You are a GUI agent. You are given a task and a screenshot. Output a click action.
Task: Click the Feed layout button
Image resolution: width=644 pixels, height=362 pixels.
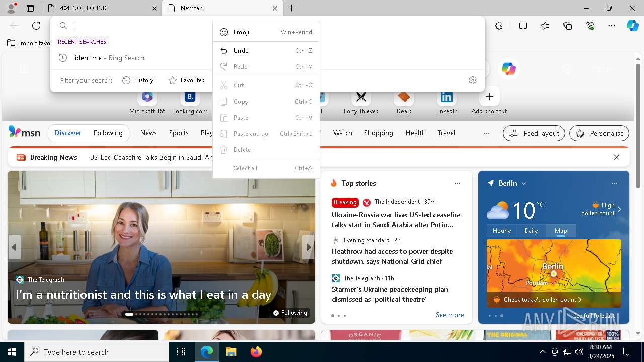tap(534, 133)
